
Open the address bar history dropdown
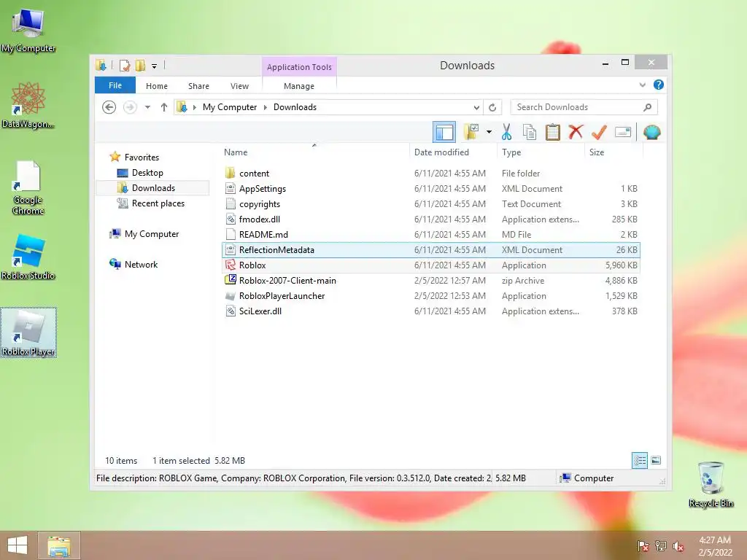click(476, 108)
